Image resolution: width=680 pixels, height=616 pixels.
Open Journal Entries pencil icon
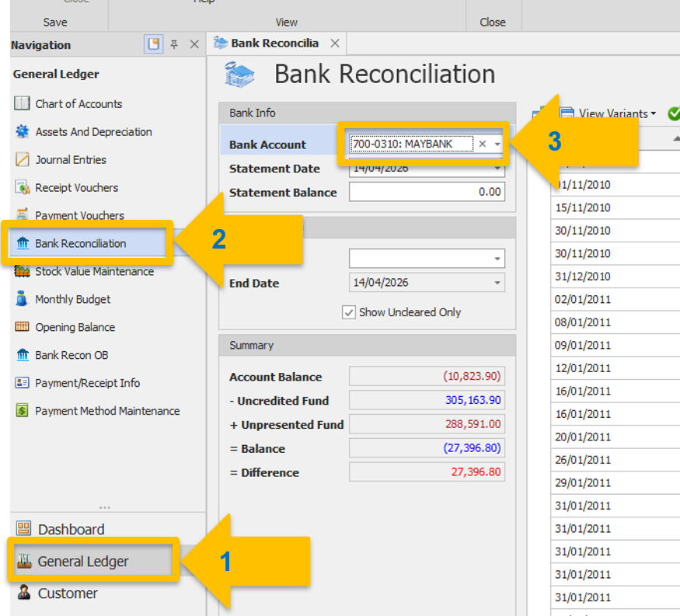coord(22,159)
